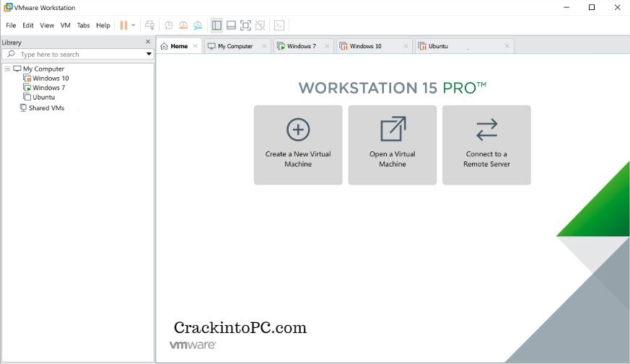
Task: Click the VMware Workstation title bar icon
Action: point(8,7)
